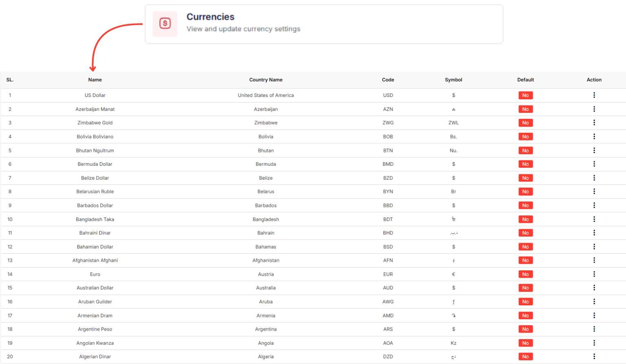Click the Country Name column header
This screenshot has width=626, height=364.
(266, 80)
